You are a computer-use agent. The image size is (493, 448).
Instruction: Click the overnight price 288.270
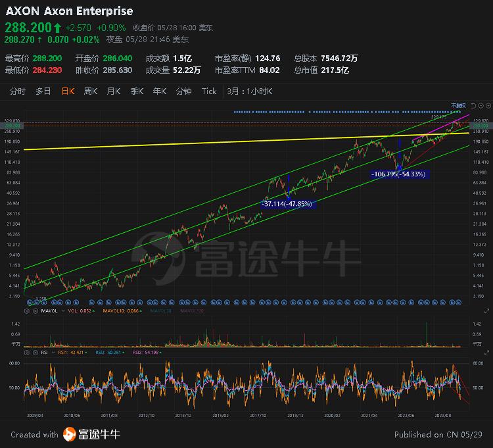pos(19,39)
